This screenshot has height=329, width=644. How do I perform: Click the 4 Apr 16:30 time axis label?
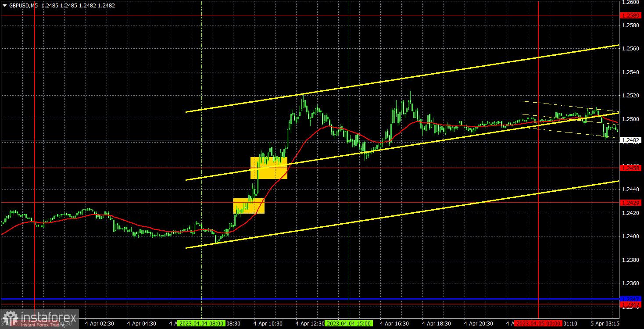point(394,323)
